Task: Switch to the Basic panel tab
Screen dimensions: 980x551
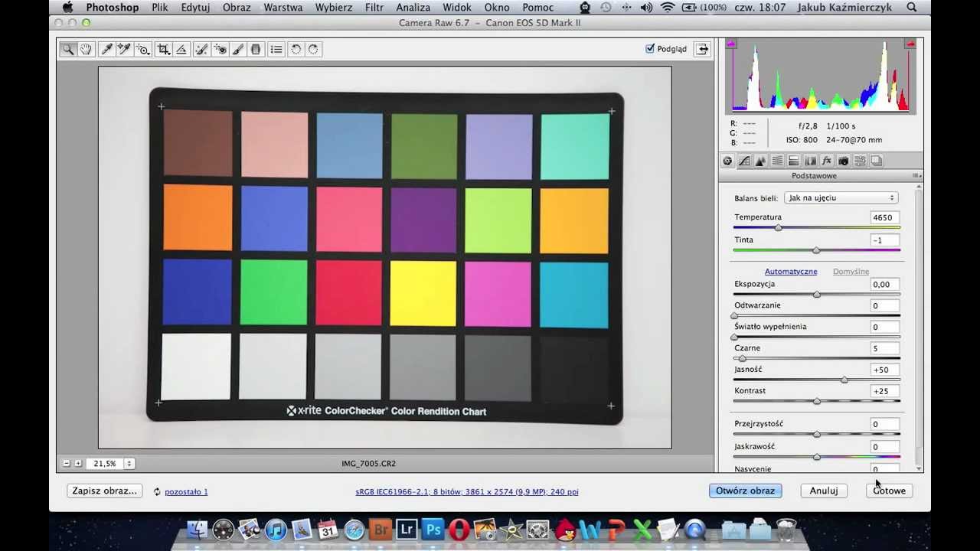Action: [x=727, y=161]
